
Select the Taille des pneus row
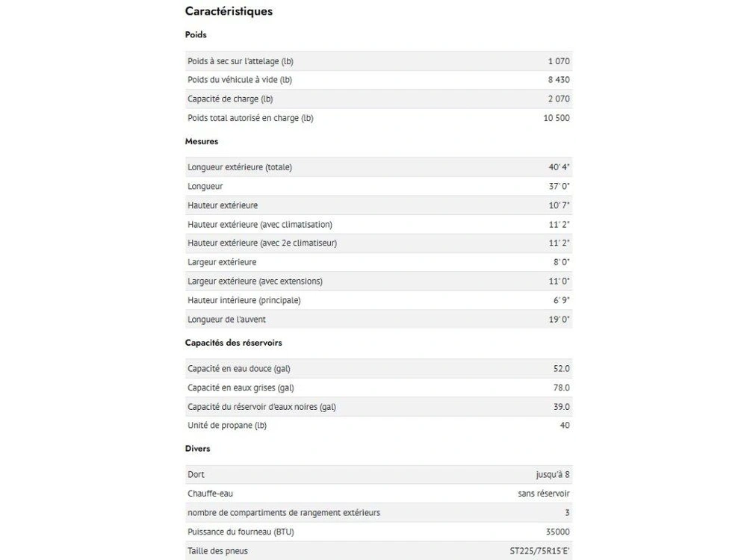tap(379, 550)
